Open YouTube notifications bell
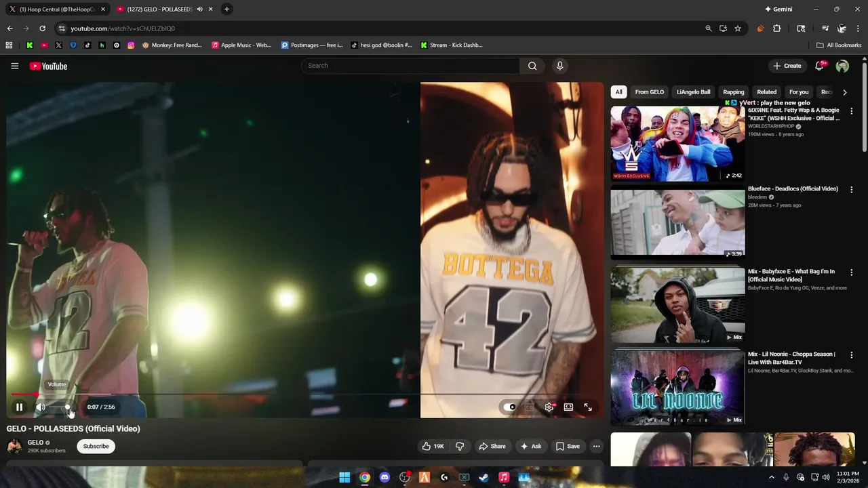Screen dimensions: 868x488 (x=819, y=66)
